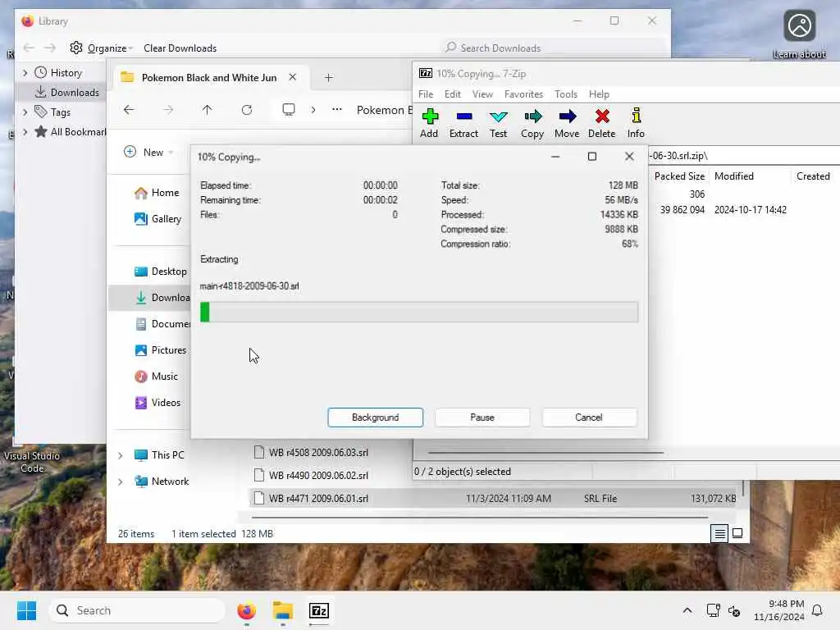Viewport: 840px width, 630px height.
Task: Click the Modified column header in 7-Zip
Action: 734,176
